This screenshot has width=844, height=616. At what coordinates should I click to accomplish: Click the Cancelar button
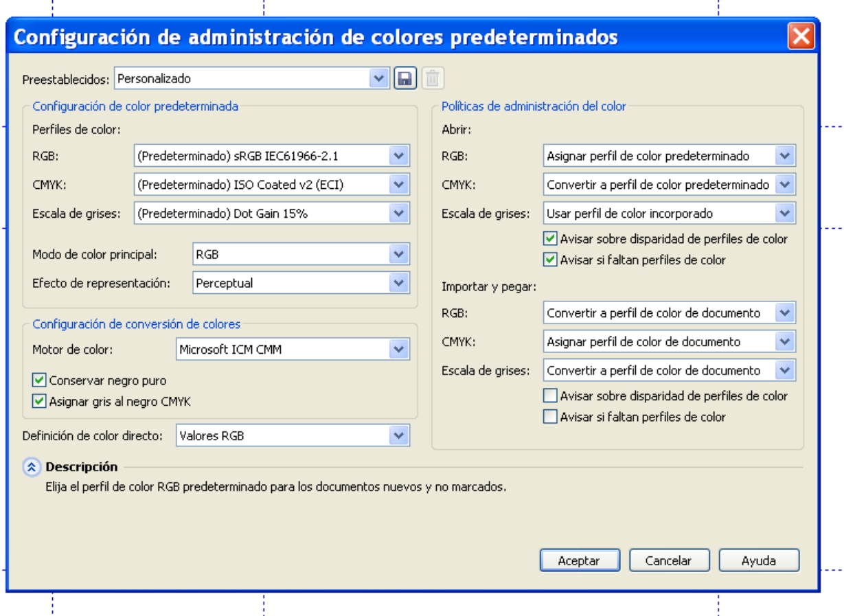pos(669,560)
